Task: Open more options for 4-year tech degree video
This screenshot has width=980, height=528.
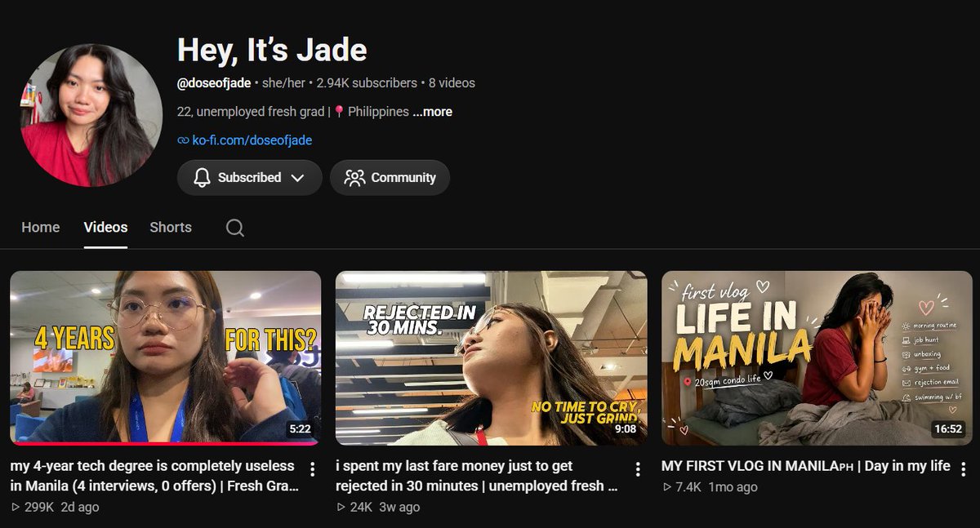Action: (x=312, y=469)
